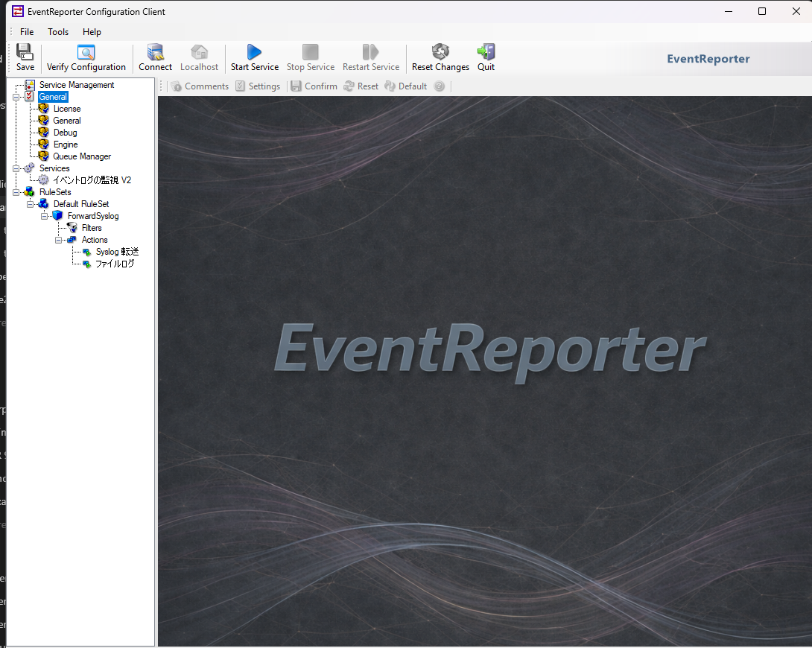
Task: Click the toolbar grip handle beside Comments
Action: coord(161,86)
